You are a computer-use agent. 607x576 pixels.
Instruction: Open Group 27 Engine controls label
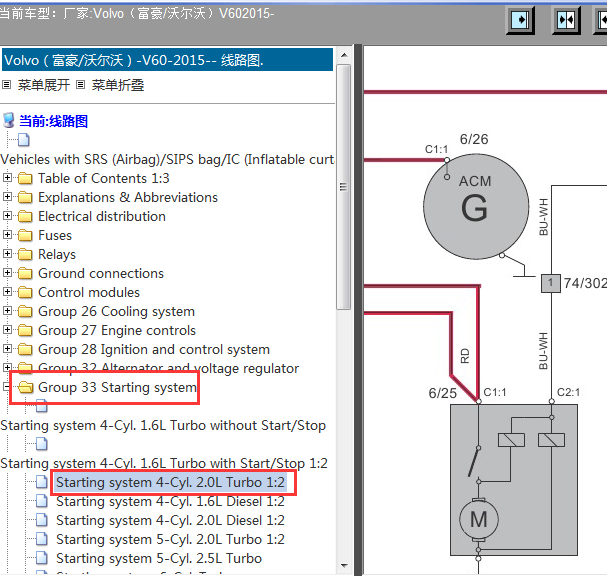(x=117, y=331)
